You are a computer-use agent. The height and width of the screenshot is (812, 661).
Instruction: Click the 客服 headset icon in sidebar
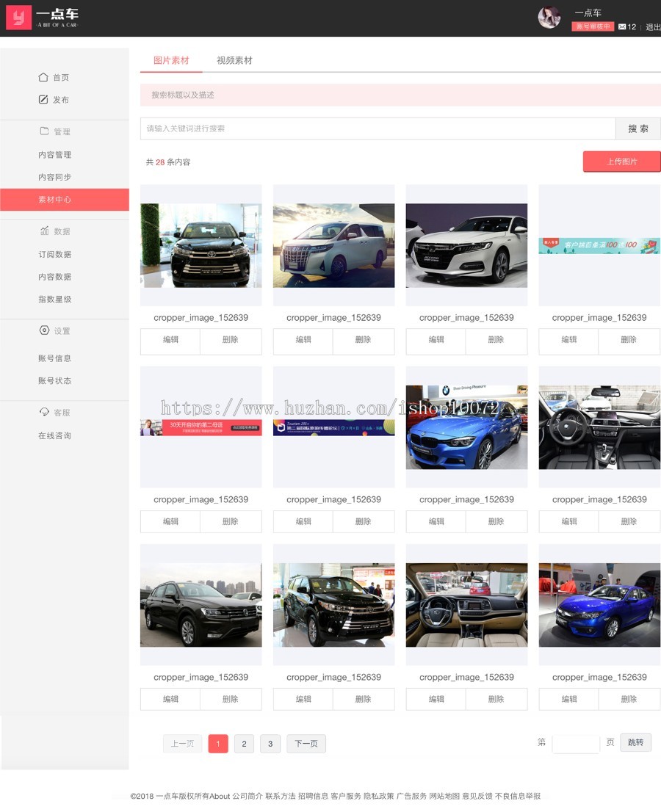45,412
